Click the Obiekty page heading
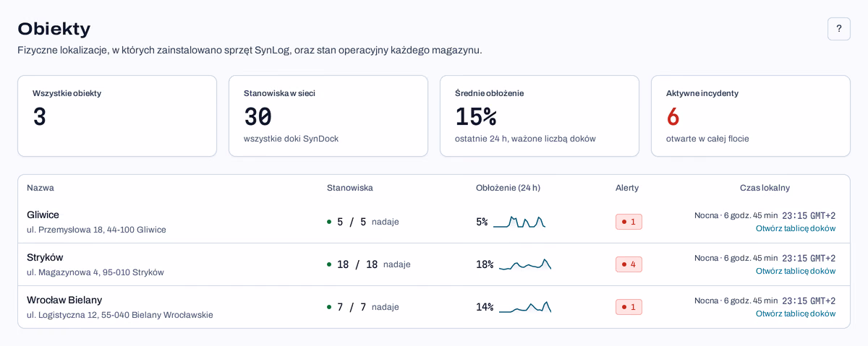 tap(54, 29)
